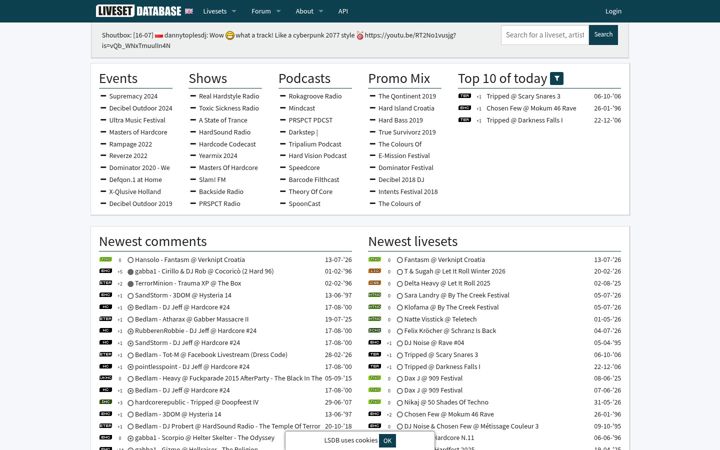Open the API menu item

[x=343, y=11]
